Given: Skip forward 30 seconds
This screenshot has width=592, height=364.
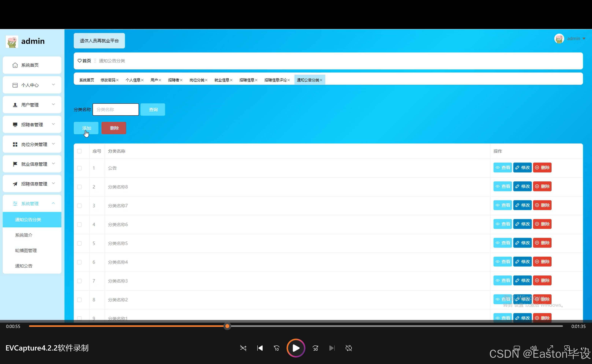Looking at the screenshot, I should (315, 348).
